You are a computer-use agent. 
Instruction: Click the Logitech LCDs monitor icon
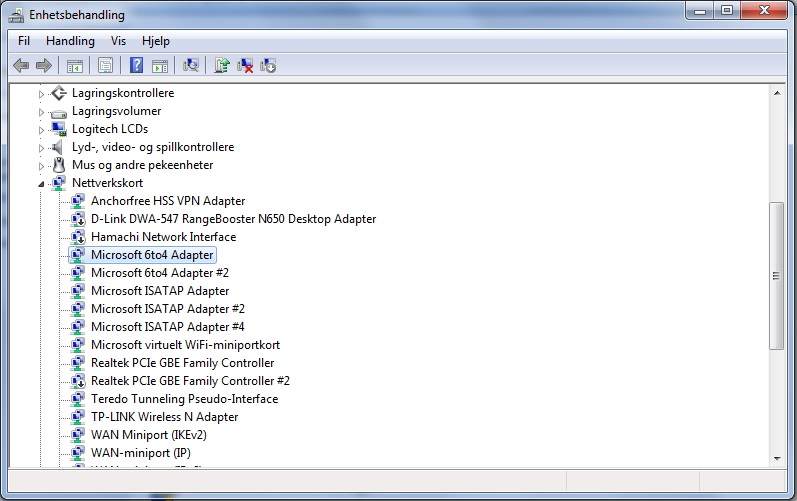(x=59, y=129)
